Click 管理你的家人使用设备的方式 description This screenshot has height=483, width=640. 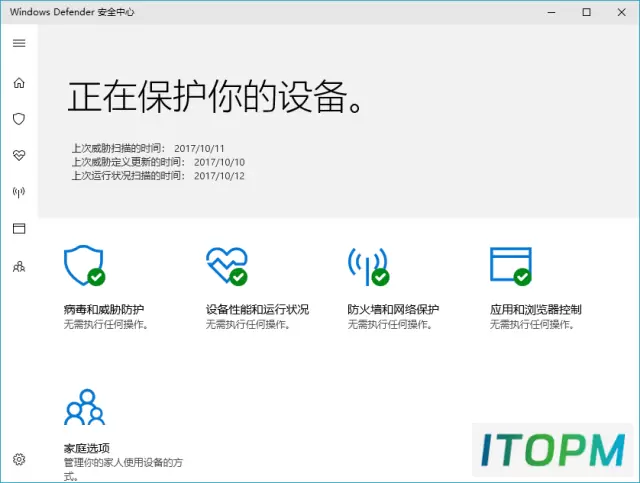(123, 469)
